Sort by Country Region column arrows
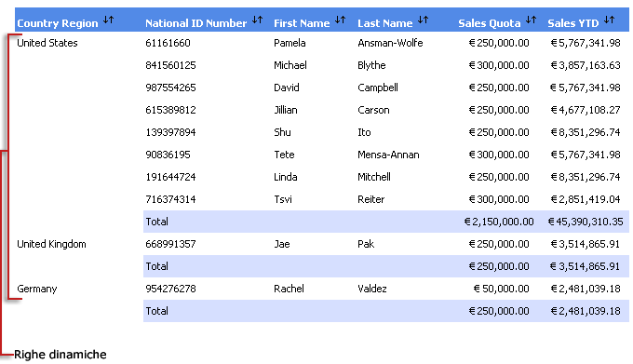Viewport: 633px width, 364px height. click(x=108, y=20)
